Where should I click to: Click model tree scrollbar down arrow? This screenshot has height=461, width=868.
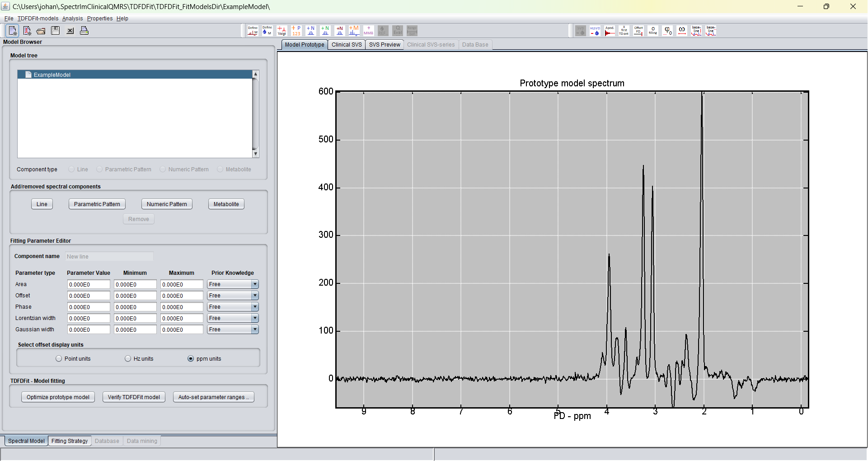[255, 154]
